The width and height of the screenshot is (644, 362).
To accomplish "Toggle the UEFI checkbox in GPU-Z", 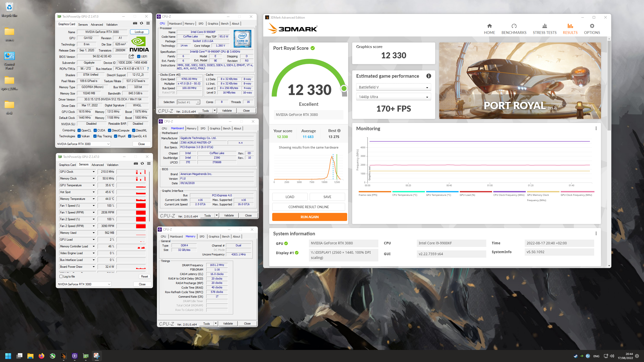I will (x=139, y=57).
